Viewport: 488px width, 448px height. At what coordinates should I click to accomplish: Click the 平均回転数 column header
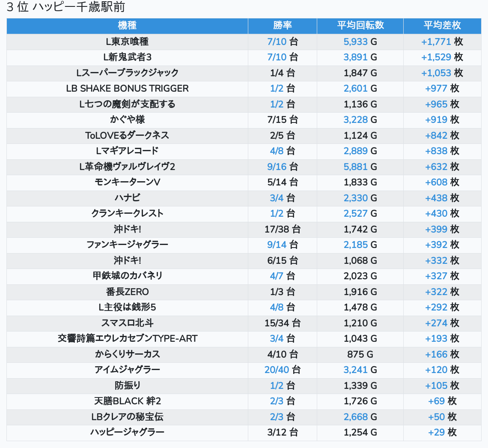coord(360,26)
